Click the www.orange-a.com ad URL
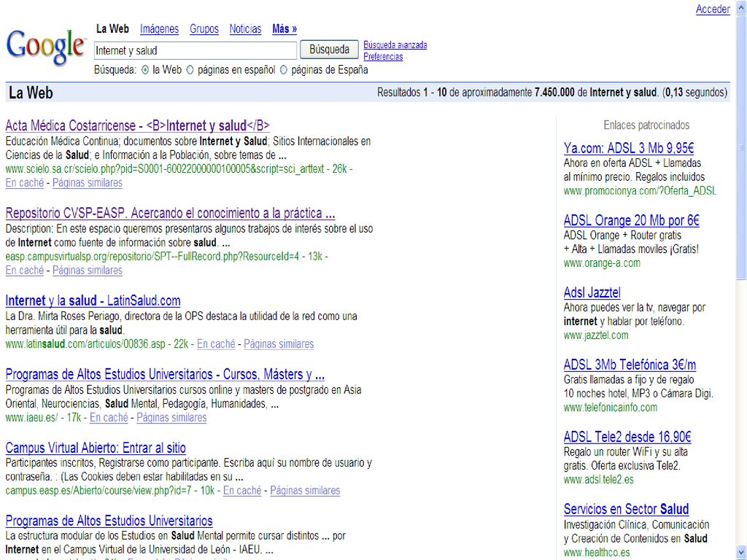This screenshot has height=560, width=747. pos(602,263)
